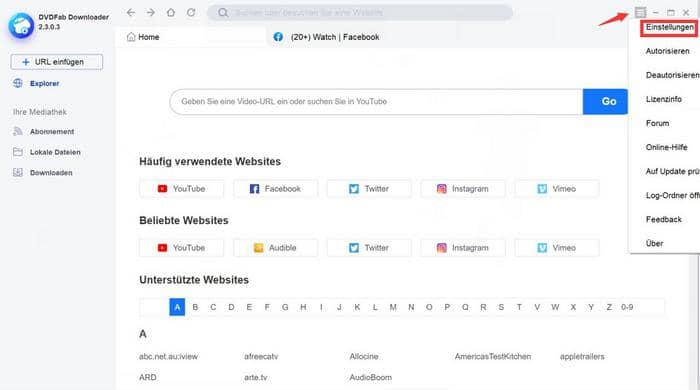This screenshot has width=700, height=390.
Task: Open Forum menu entry
Action: [x=657, y=123]
